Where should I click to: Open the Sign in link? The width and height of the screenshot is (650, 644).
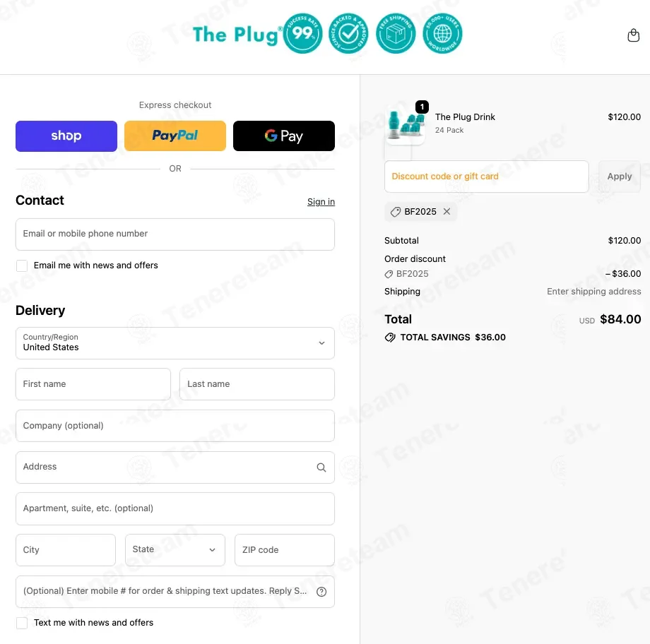[x=321, y=202]
